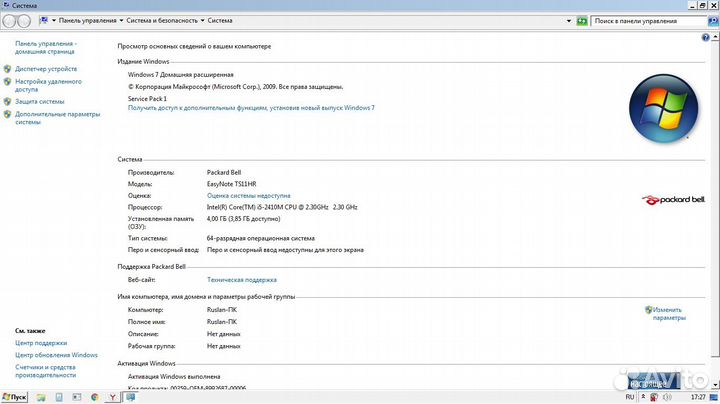Viewport: 720px width, 404px height.
Task: Select 'Ruslan-ПК' in the 'Полное имя' row
Action: point(222,322)
